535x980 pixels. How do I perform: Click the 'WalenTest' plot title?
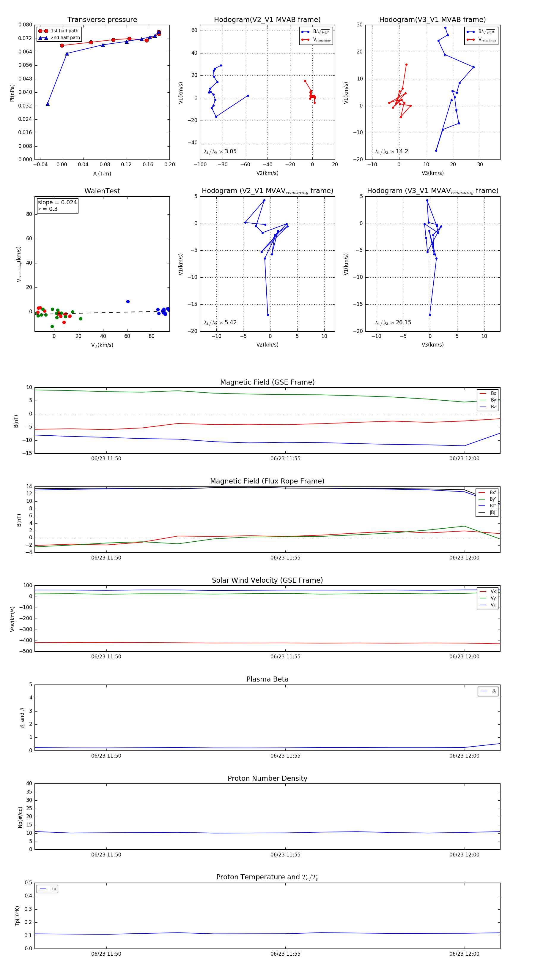click(102, 191)
